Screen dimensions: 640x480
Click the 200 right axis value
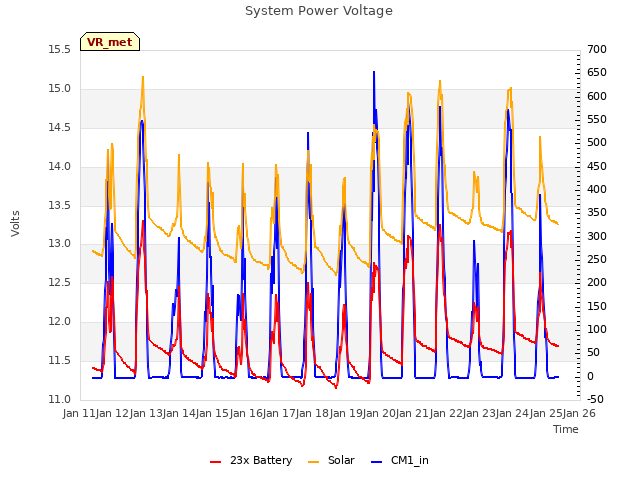(x=597, y=283)
